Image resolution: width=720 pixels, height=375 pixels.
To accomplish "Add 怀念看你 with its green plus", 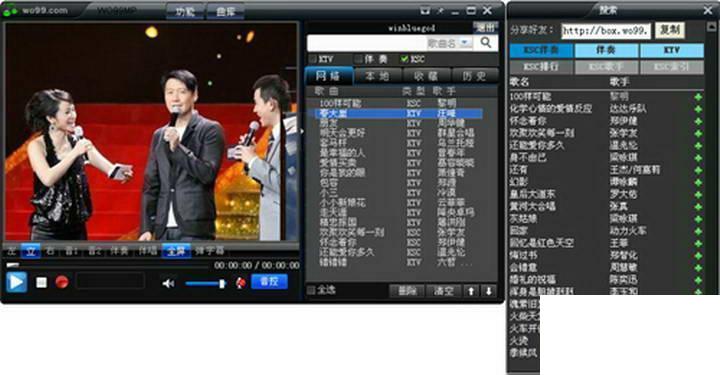I will [698, 121].
